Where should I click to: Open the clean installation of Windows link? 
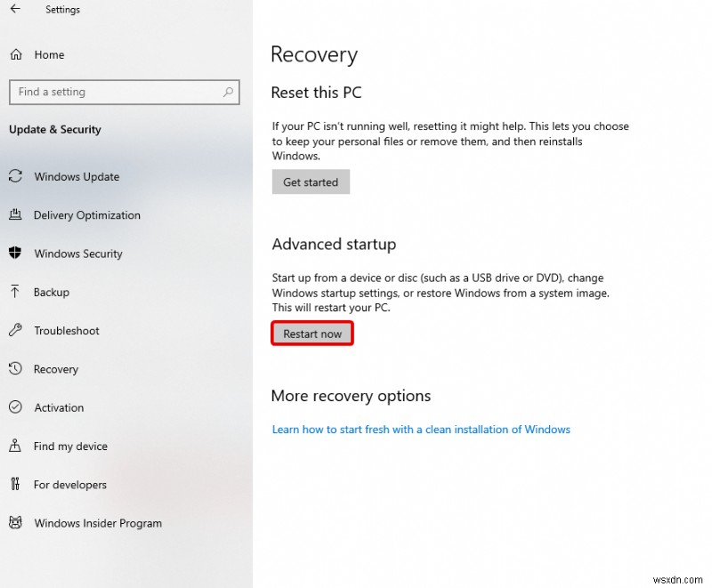tap(420, 429)
